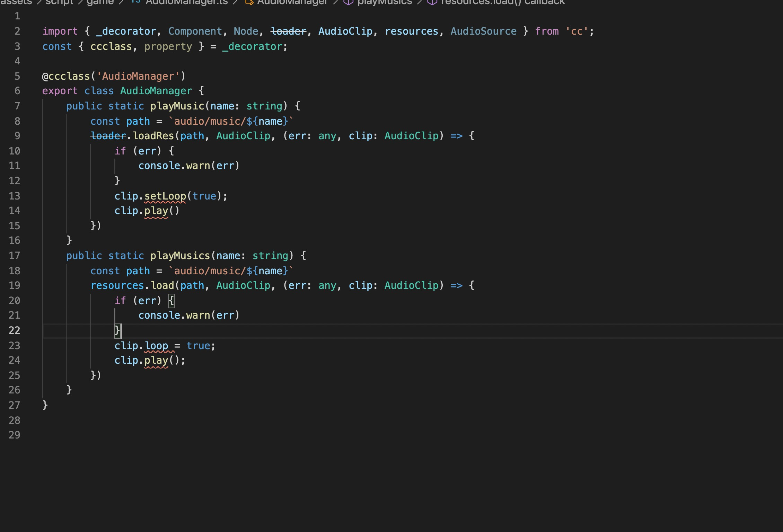Click the underlined 'setLoop' error on line 13
This screenshot has height=532, width=783.
pos(165,196)
